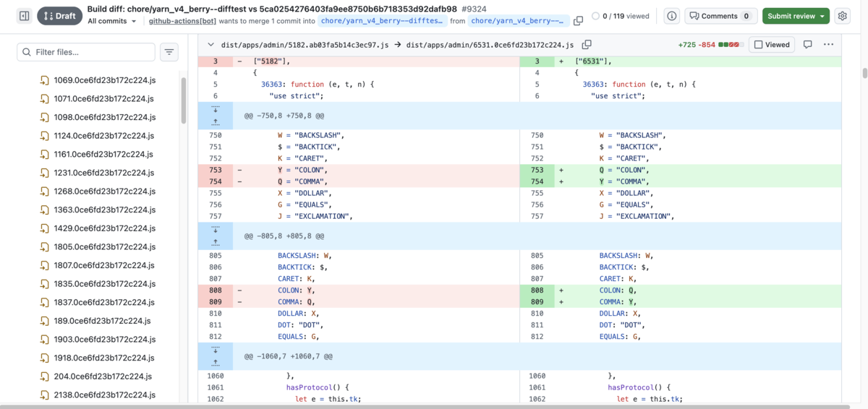Click the +725 -854 diffstat squares
Image resolution: width=868 pixels, height=409 pixels.
pos(731,45)
